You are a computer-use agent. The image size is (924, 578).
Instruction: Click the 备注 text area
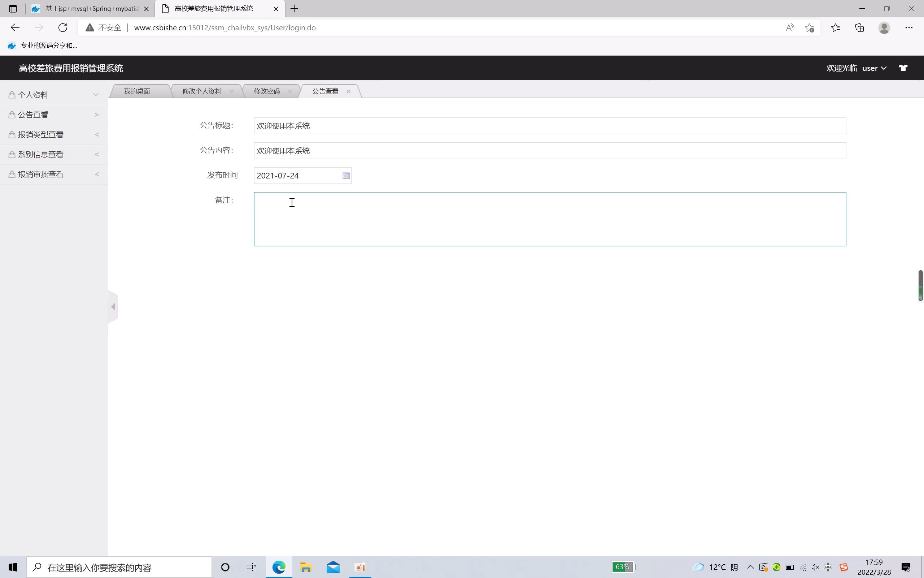click(x=550, y=219)
